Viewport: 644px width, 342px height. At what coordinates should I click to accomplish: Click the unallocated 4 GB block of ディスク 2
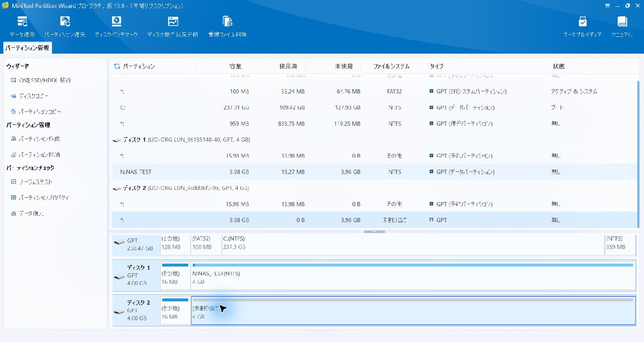coord(413,311)
